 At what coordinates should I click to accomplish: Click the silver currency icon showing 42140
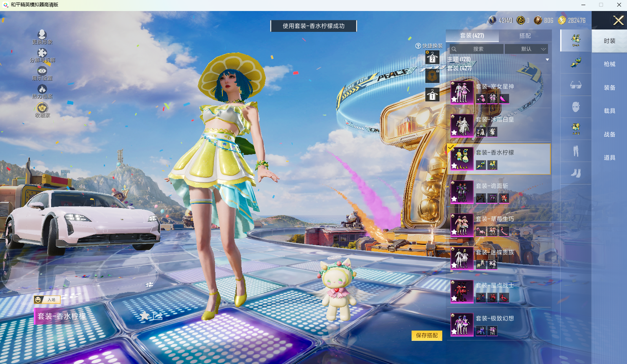pos(492,20)
